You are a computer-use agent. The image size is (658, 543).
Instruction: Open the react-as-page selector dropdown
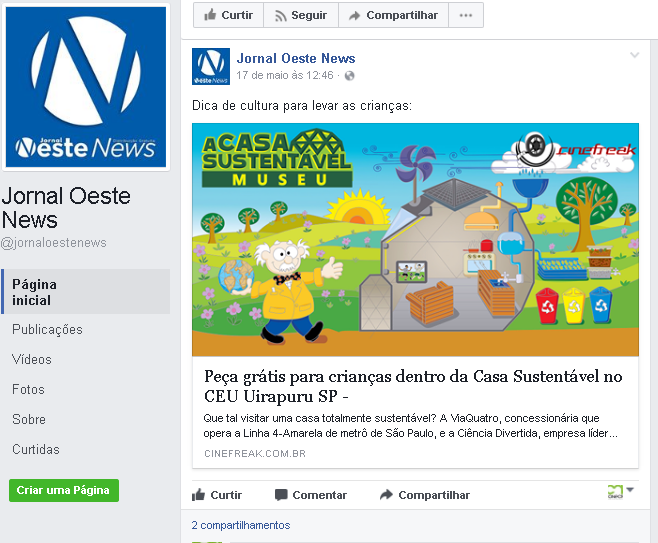click(621, 491)
